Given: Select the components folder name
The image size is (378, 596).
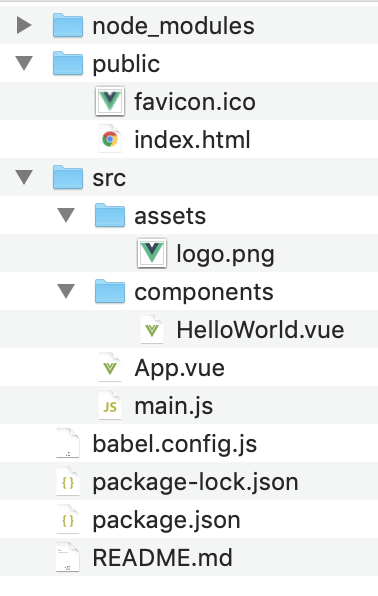Looking at the screenshot, I should (x=204, y=292).
